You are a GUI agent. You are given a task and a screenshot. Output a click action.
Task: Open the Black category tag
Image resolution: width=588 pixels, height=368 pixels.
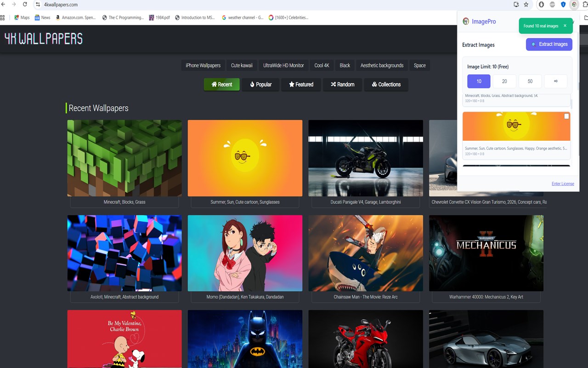345,65
